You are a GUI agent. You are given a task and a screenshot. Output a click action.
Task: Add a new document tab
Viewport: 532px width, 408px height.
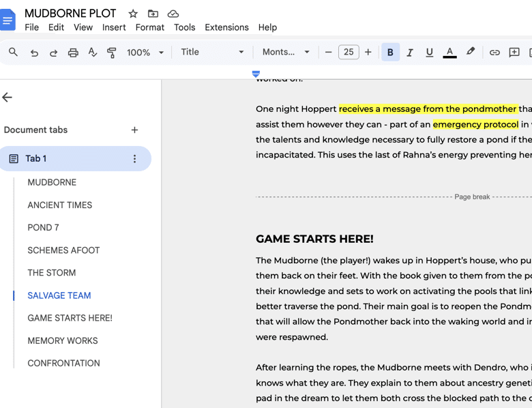pyautogui.click(x=134, y=130)
